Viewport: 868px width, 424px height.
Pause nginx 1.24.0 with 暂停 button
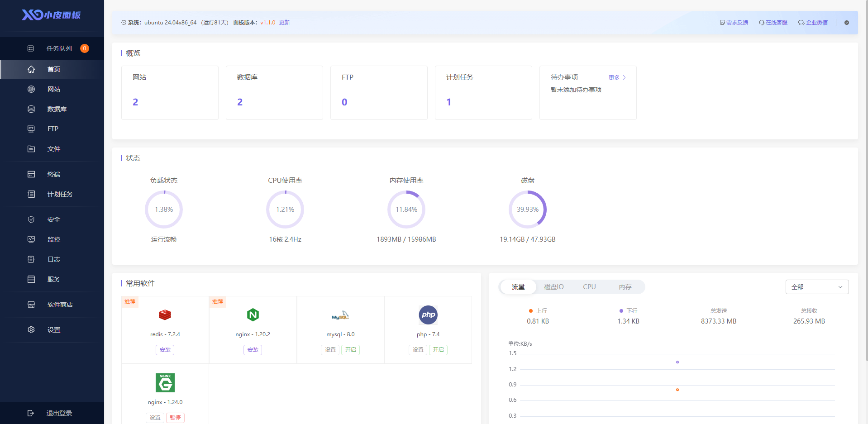176,418
